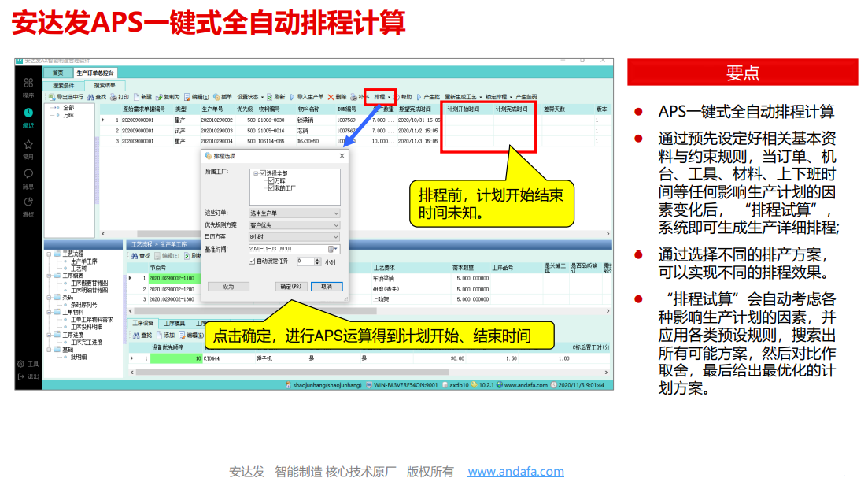Open the 重新生成工艺 dropdown
The width and height of the screenshot is (868, 482).
tap(463, 97)
